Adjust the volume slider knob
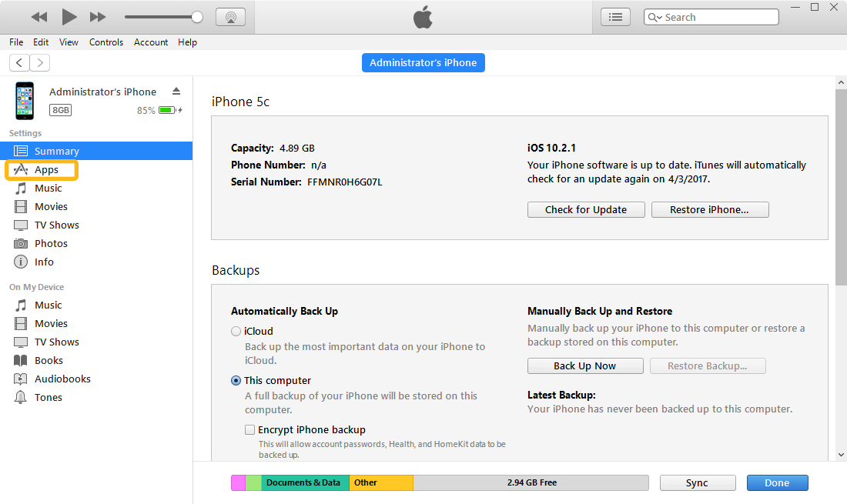 point(197,17)
